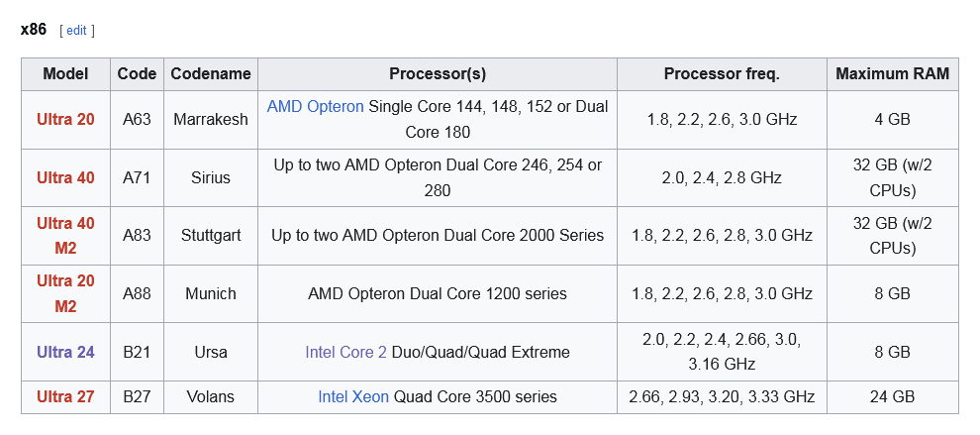The image size is (980, 435).
Task: Click the Maximum RAM column header
Action: (x=892, y=74)
